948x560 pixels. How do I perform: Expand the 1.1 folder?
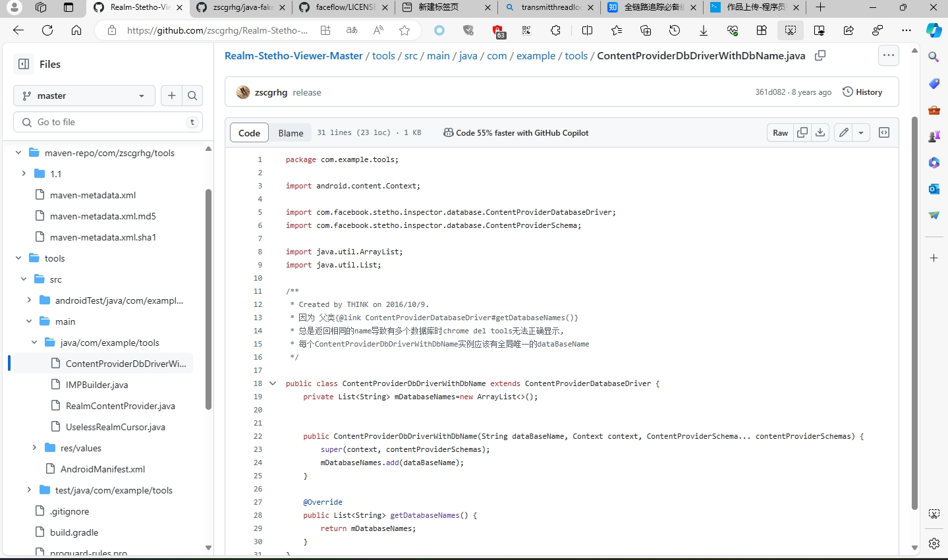(x=24, y=174)
